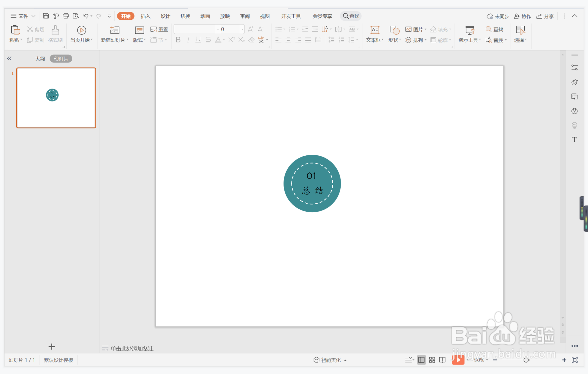The width and height of the screenshot is (588, 374).
Task: Expand the font size dropdown
Action: point(242,29)
